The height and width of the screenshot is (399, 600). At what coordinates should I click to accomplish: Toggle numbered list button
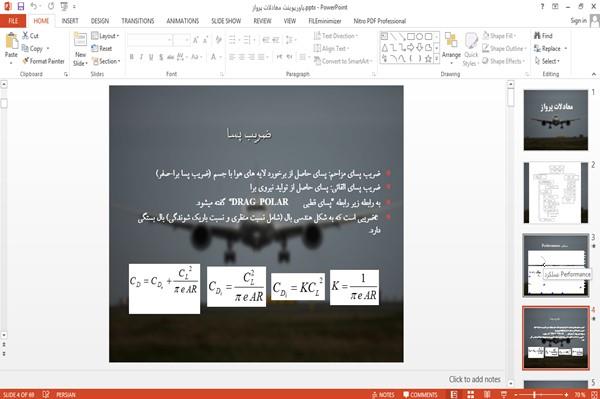(247, 40)
